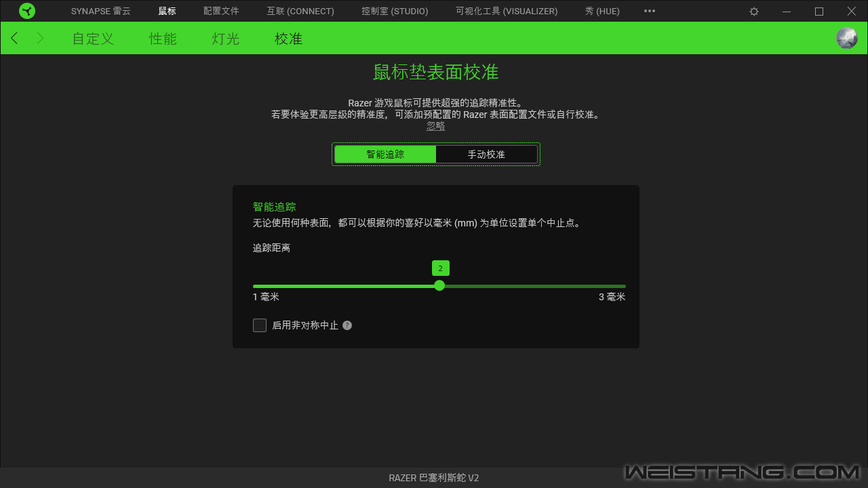Click the slider value bubble showing 2
Screen dimensions: 868x488
coord(440,268)
